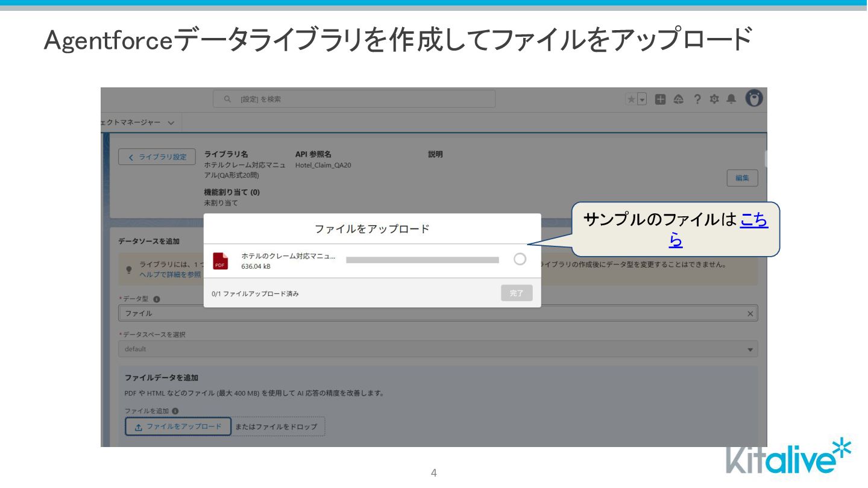868x488 pixels.
Task: Open the favorites list dropdown arrow
Action: coord(642,99)
